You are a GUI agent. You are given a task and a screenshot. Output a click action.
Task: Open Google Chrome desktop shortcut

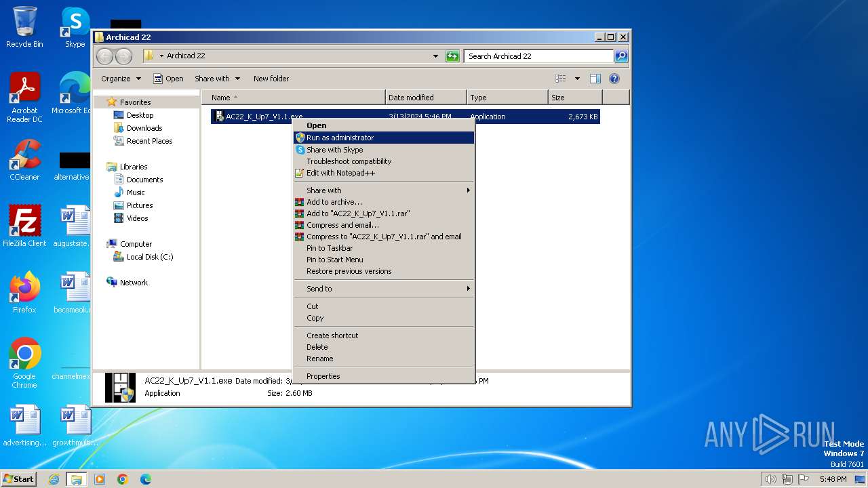click(x=24, y=363)
